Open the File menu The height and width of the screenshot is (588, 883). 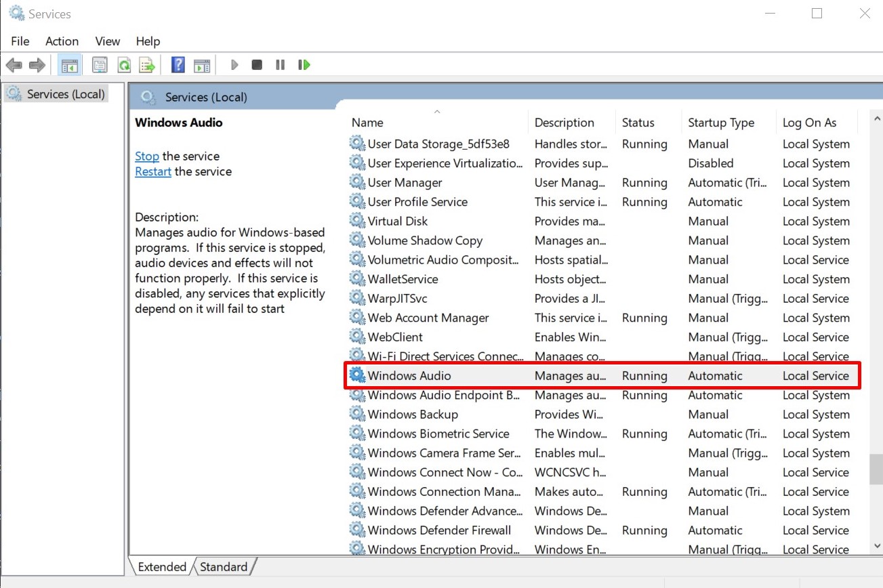tap(20, 41)
